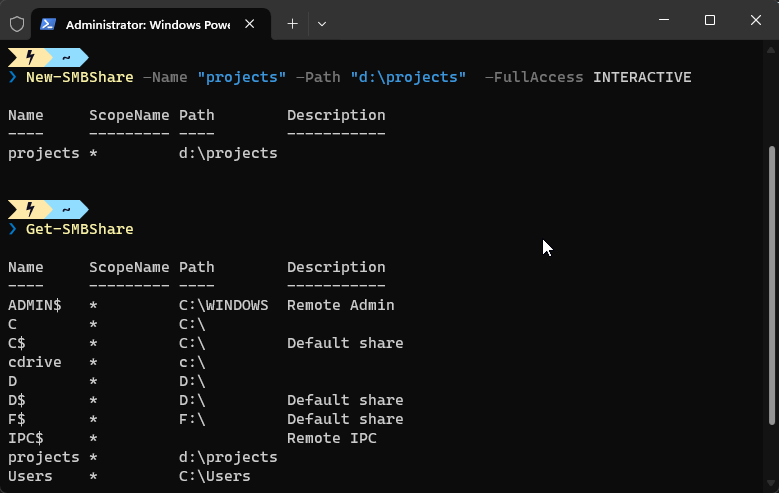
Task: Click the scrollbar up arrow
Action: 771,50
